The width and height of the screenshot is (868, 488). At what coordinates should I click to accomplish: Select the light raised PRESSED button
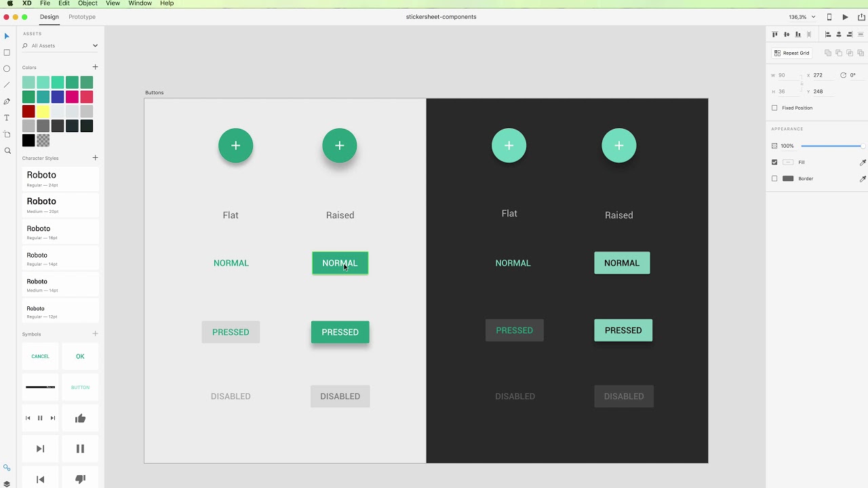[340, 332]
